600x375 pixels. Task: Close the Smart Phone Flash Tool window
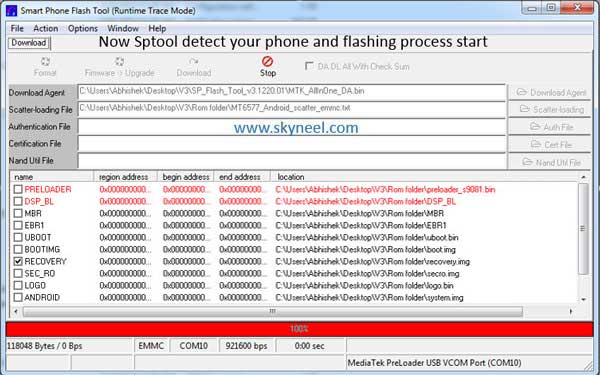pyautogui.click(x=577, y=8)
